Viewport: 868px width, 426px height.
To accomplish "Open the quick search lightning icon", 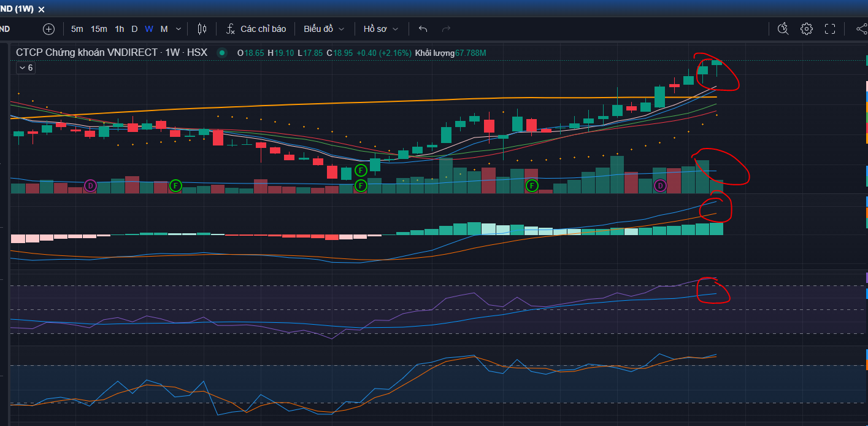I will coord(783,29).
